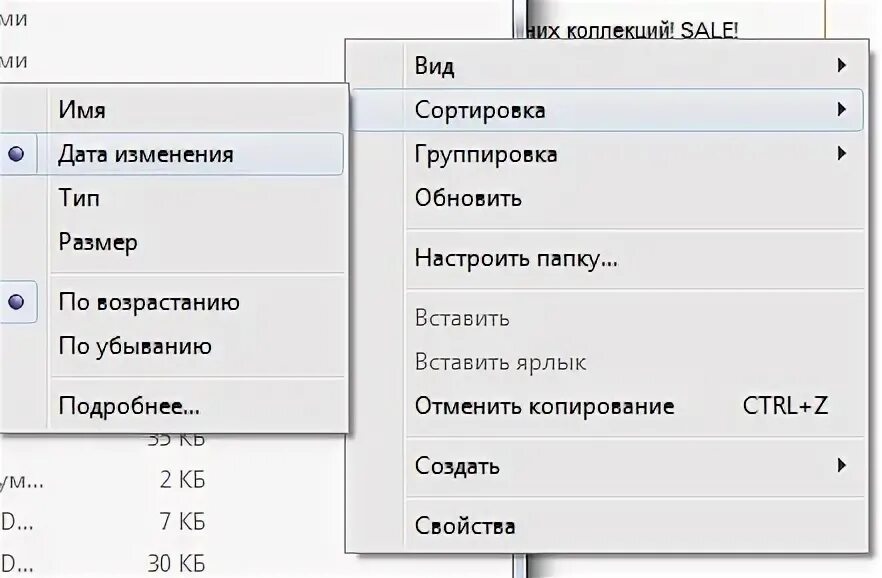
Task: Click the SALE collections link
Action: pyautogui.click(x=633, y=30)
